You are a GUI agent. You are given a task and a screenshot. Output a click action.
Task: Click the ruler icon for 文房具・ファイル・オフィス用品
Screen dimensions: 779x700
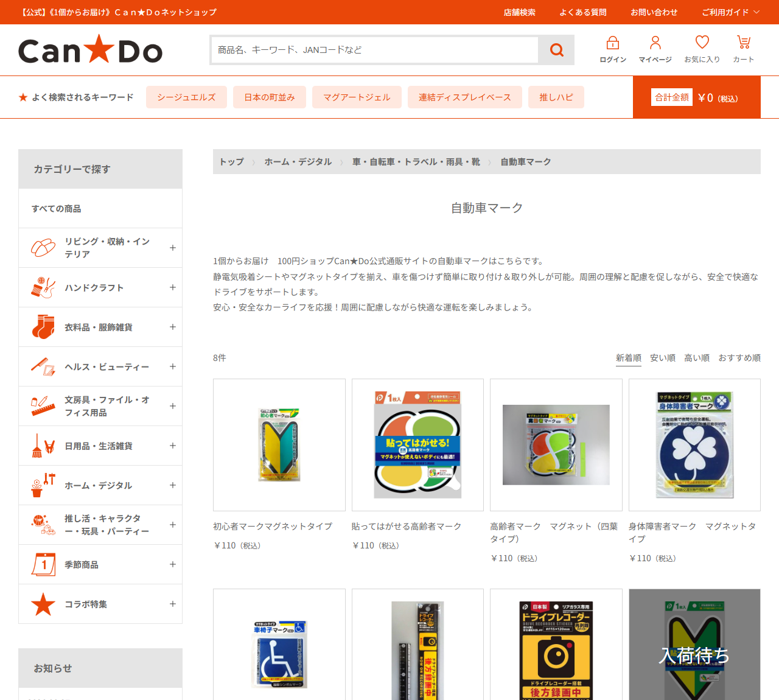[x=43, y=406]
